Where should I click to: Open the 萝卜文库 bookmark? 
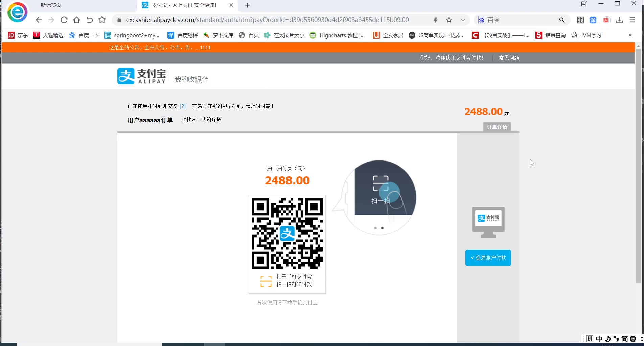218,35
